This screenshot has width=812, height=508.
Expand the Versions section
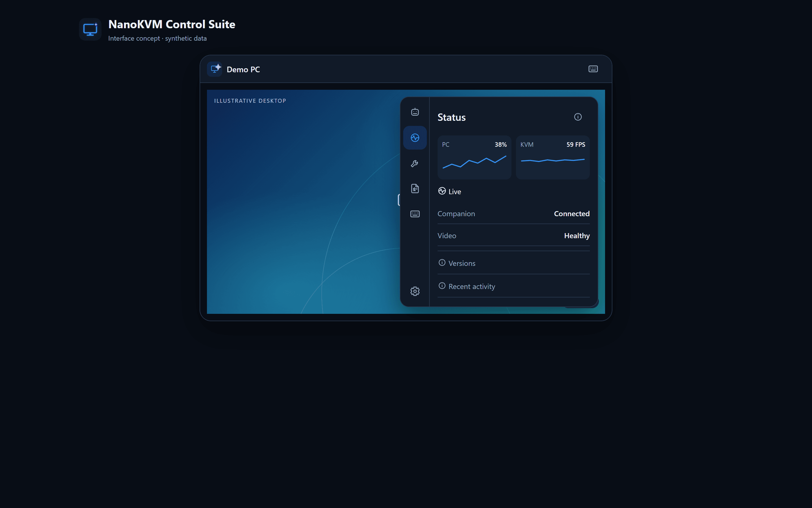[x=513, y=263]
